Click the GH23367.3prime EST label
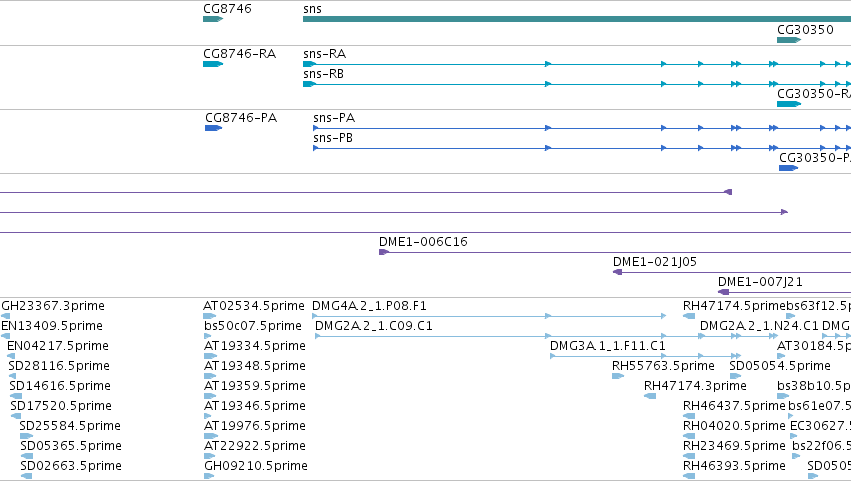This screenshot has height=481, width=851. coord(53,306)
